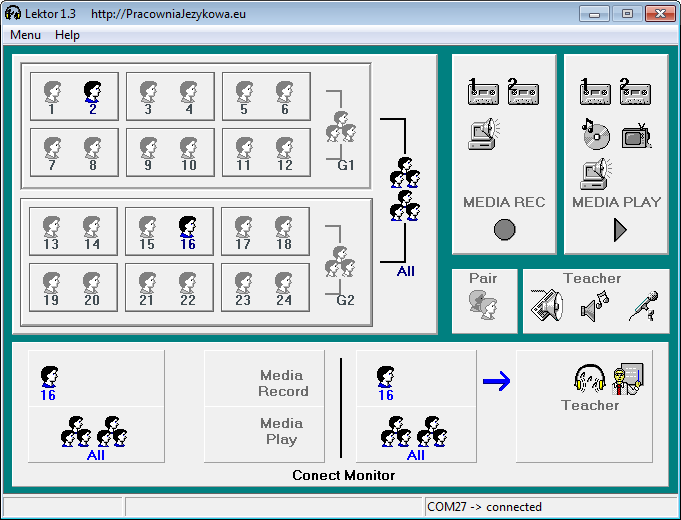Select group G2 icon
This screenshot has height=520, width=681.
340,262
